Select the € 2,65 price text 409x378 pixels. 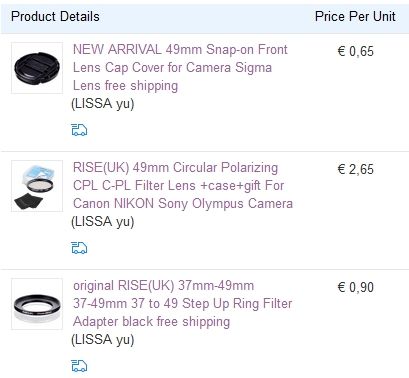[355, 169]
